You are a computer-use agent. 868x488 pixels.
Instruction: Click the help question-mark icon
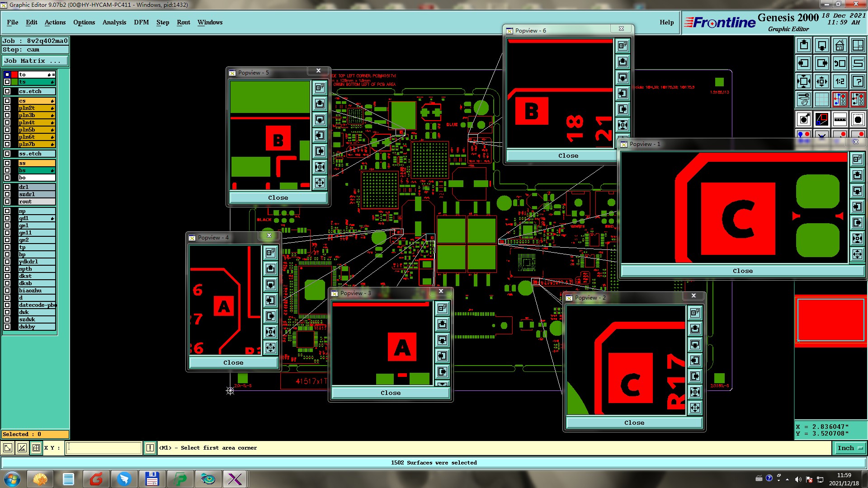click(858, 81)
